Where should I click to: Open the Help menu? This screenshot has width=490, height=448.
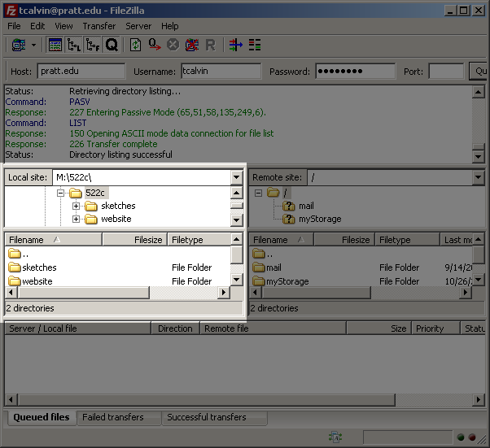169,26
